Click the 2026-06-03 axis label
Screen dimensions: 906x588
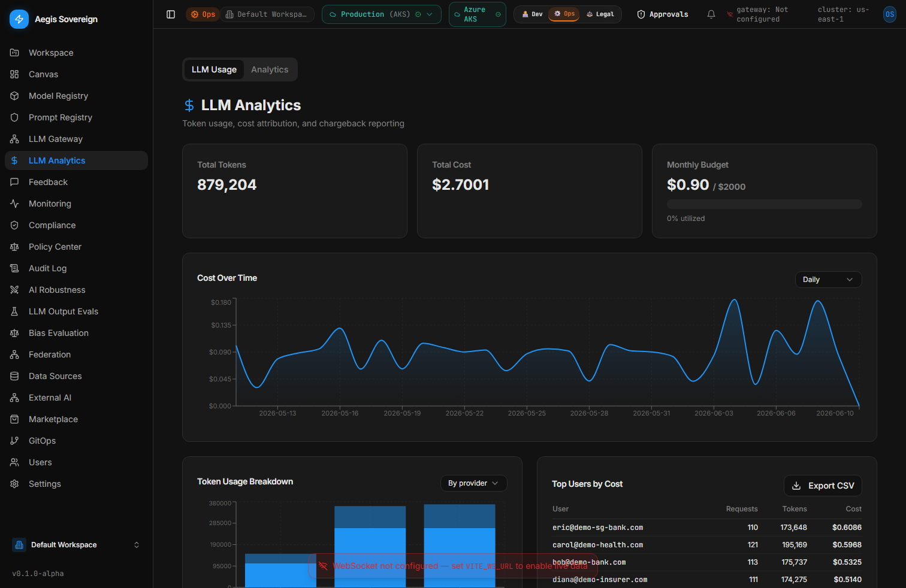(714, 413)
